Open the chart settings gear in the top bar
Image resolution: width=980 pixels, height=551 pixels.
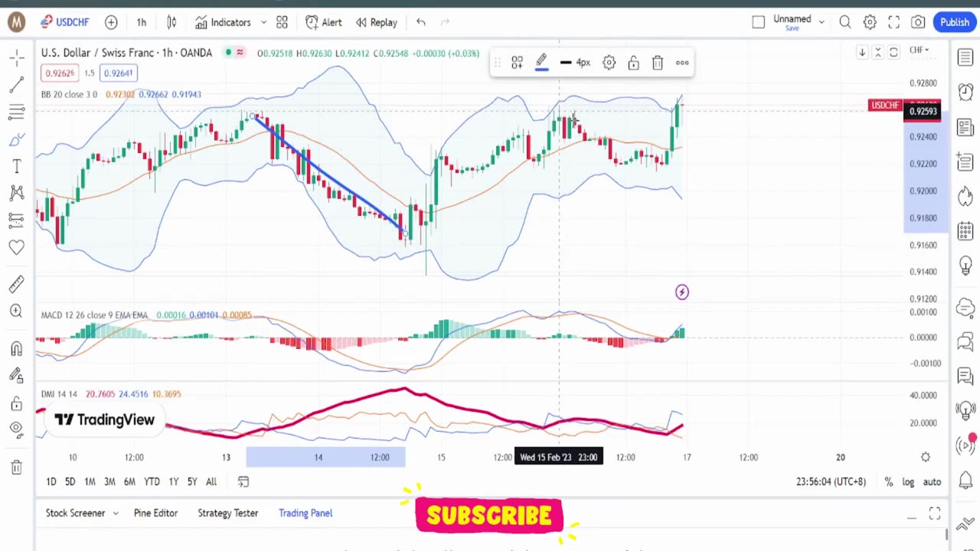pyautogui.click(x=870, y=22)
